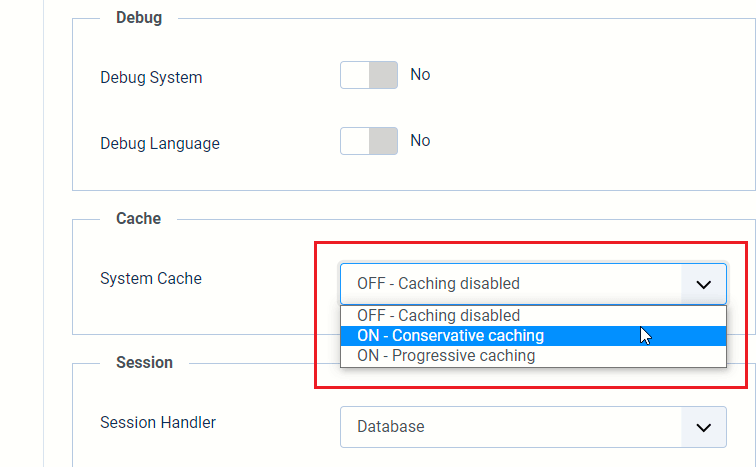Enable the Debug Language switch

point(369,141)
